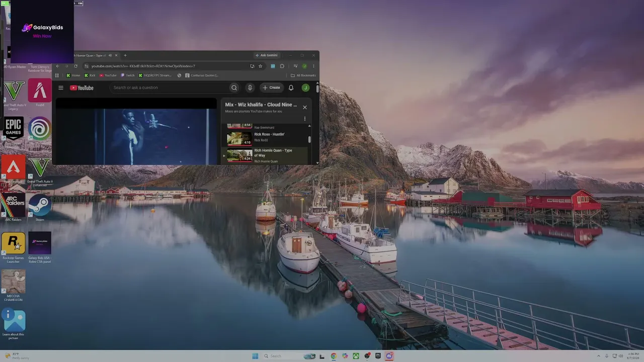The image size is (644, 362).
Task: Open Chrome extensions puzzle icon
Action: click(282, 66)
